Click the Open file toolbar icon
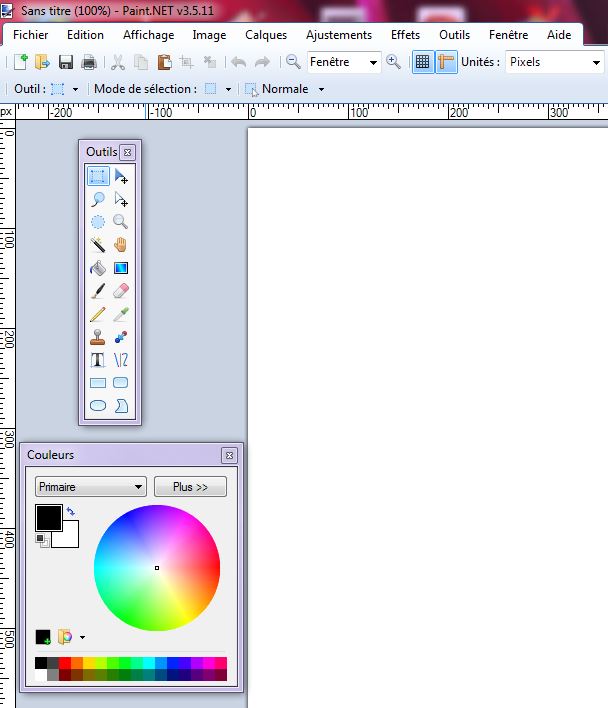 pos(42,61)
